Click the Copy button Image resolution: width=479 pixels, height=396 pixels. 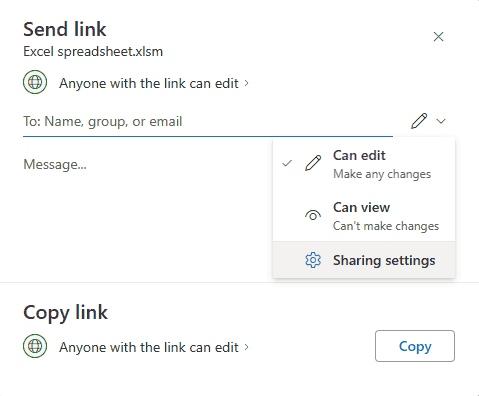(x=415, y=346)
